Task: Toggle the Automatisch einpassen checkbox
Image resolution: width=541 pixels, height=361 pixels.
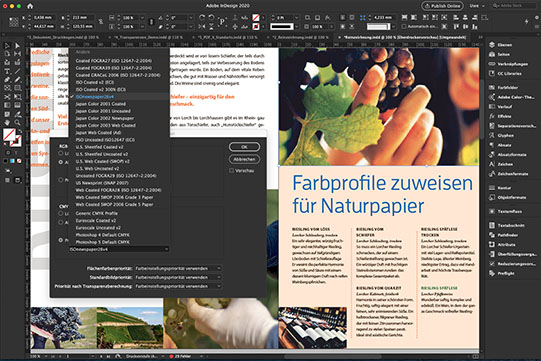Action: click(404, 26)
